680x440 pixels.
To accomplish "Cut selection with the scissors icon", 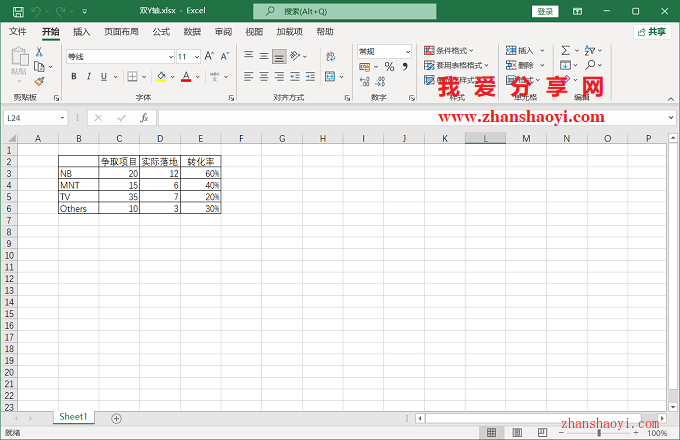I will point(39,52).
